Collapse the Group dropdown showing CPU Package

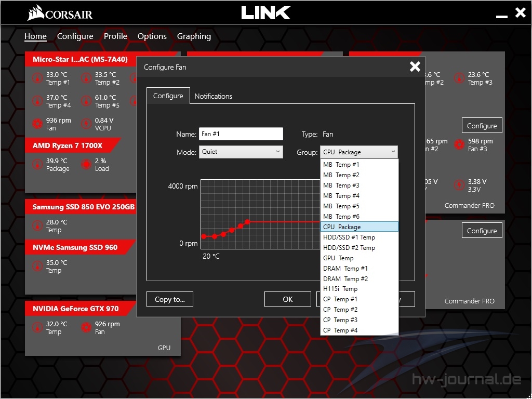(359, 152)
